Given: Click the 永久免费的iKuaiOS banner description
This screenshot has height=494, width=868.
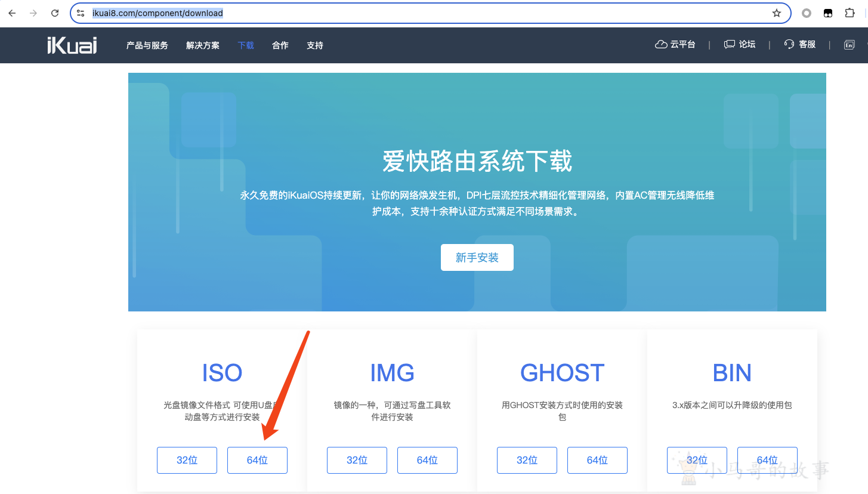Looking at the screenshot, I should click(x=477, y=203).
